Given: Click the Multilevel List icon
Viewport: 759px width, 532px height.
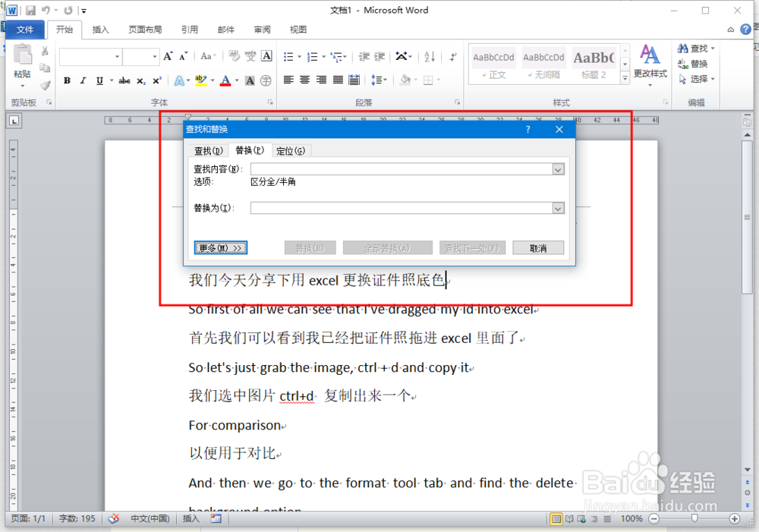Looking at the screenshot, I should 336,57.
